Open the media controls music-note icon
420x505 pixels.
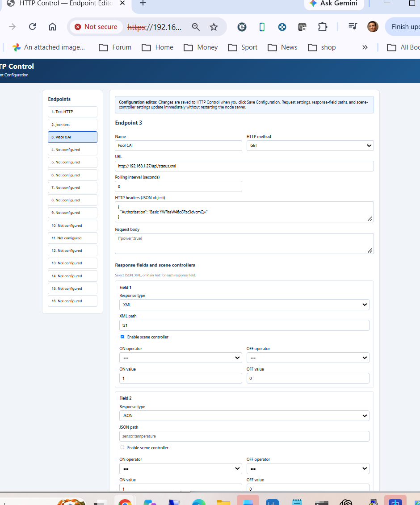pyautogui.click(x=353, y=26)
